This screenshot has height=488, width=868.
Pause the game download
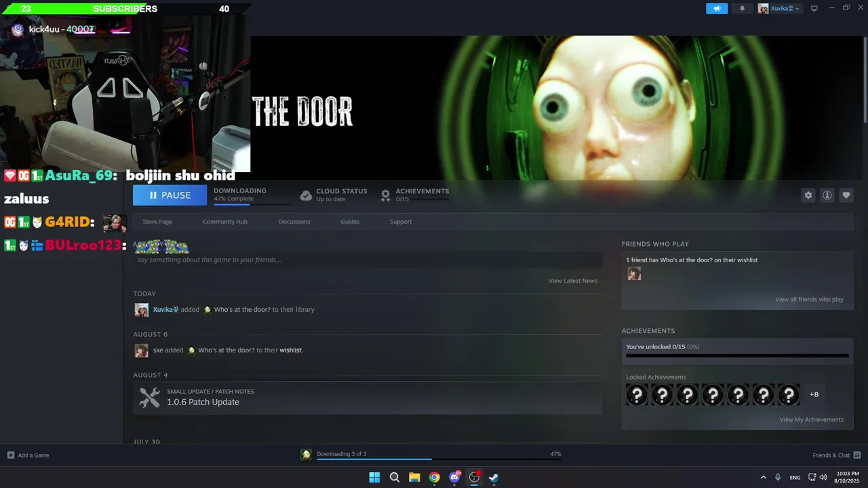170,195
